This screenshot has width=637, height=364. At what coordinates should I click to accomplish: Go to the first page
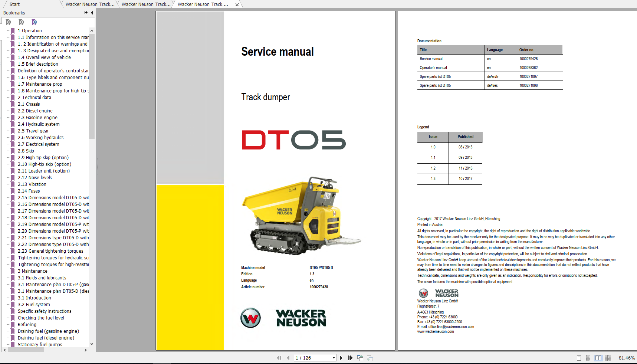[279, 358]
